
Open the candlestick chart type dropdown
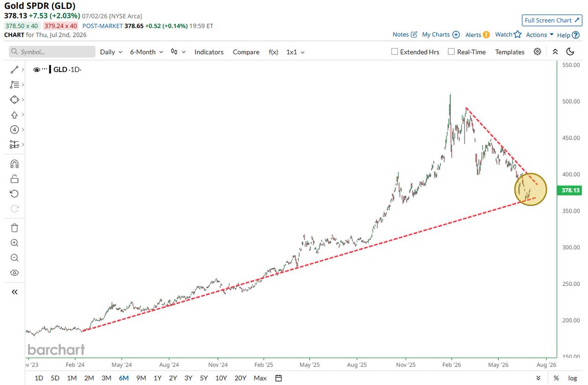point(178,51)
